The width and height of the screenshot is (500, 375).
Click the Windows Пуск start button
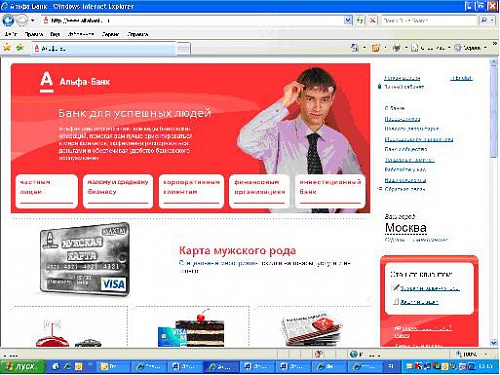[x=23, y=366]
